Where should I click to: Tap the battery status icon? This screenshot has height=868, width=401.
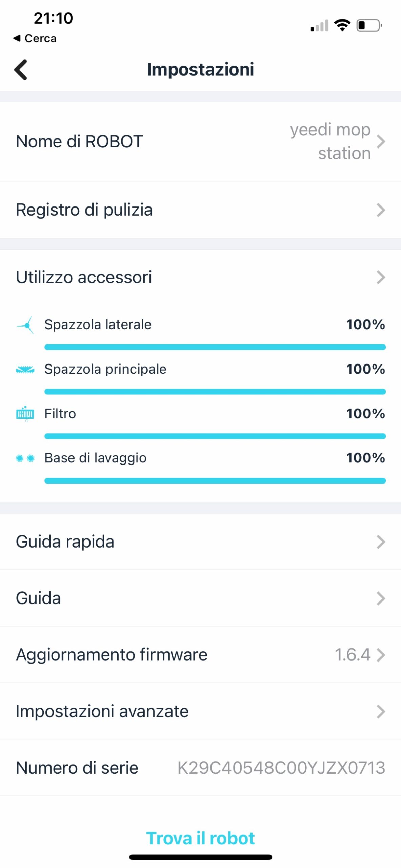point(369,25)
